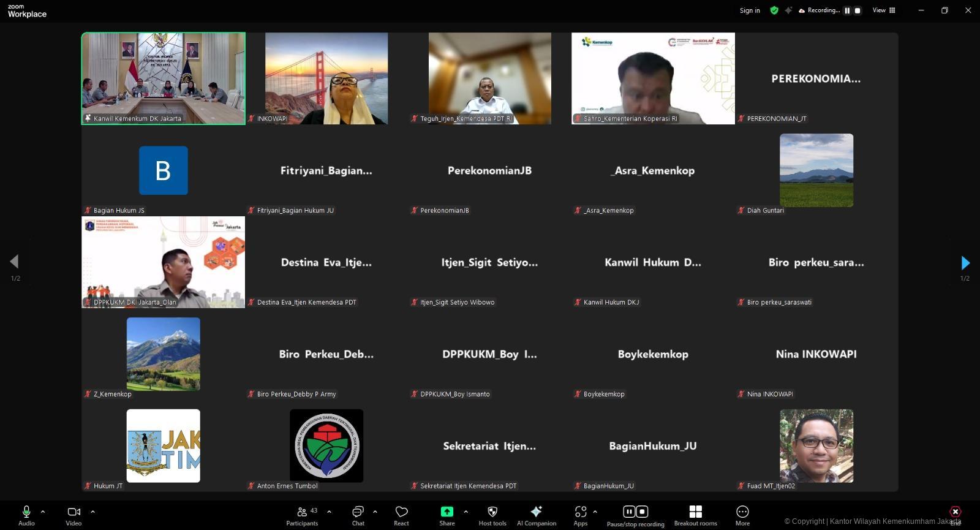This screenshot has width=980, height=530.
Task: Click the React heart icon
Action: (x=401, y=515)
